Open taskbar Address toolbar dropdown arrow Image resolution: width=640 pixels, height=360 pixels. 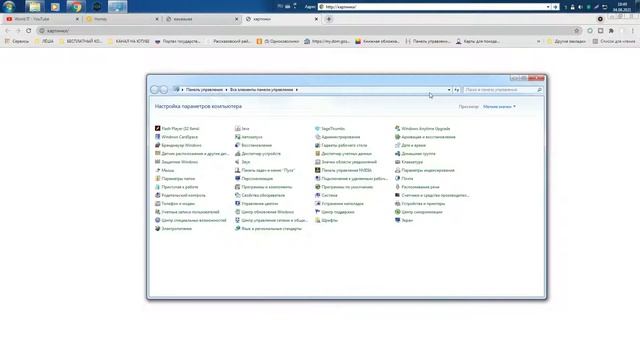pyautogui.click(x=548, y=7)
